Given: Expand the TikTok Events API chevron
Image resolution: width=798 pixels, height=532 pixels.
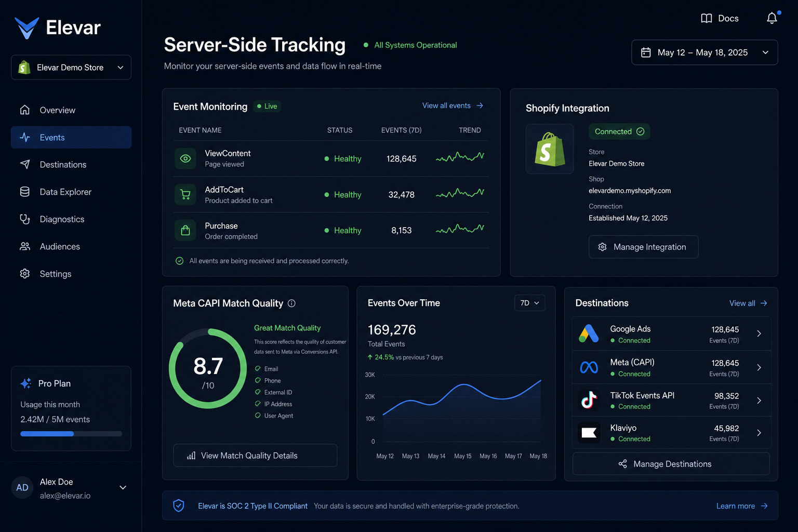Looking at the screenshot, I should pyautogui.click(x=759, y=400).
